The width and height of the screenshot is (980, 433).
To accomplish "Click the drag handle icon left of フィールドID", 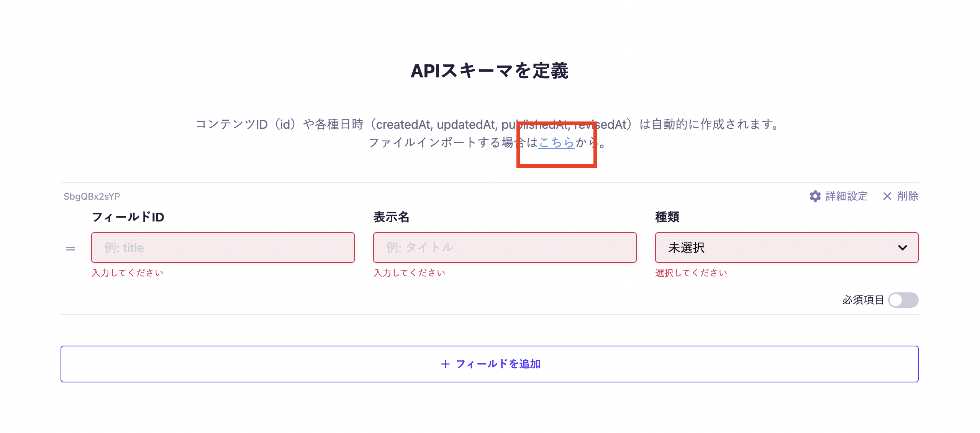I will [x=70, y=249].
